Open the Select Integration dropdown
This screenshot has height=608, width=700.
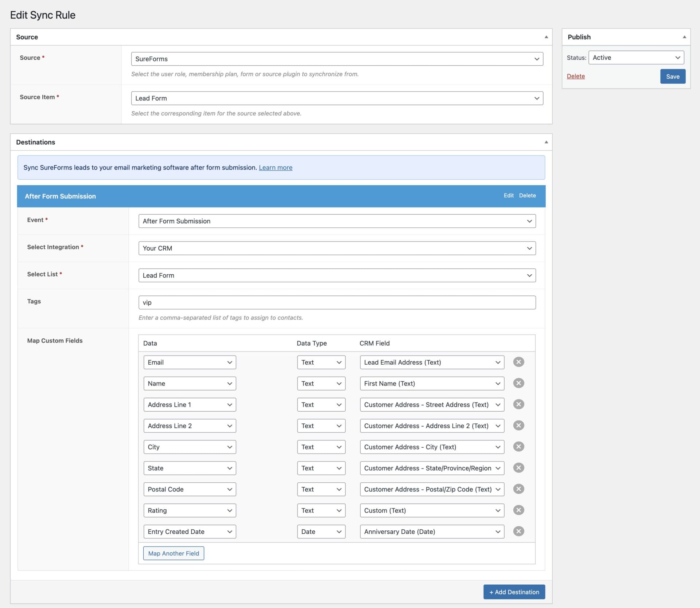tap(337, 248)
